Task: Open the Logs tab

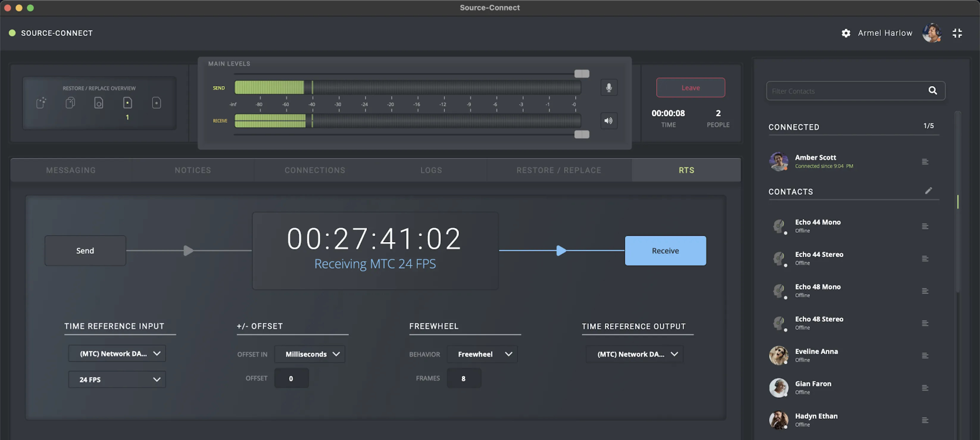Action: pos(431,170)
